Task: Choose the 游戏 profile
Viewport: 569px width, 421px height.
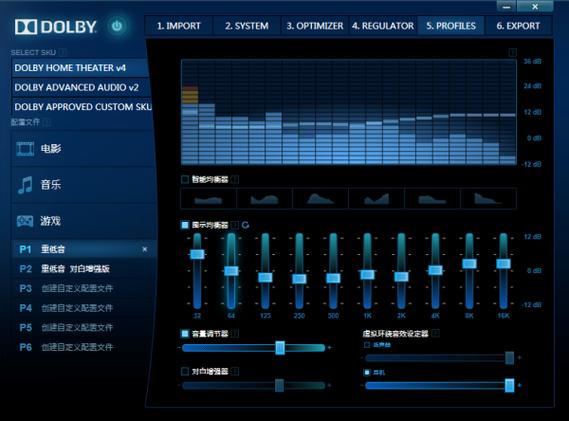Action: (x=83, y=221)
